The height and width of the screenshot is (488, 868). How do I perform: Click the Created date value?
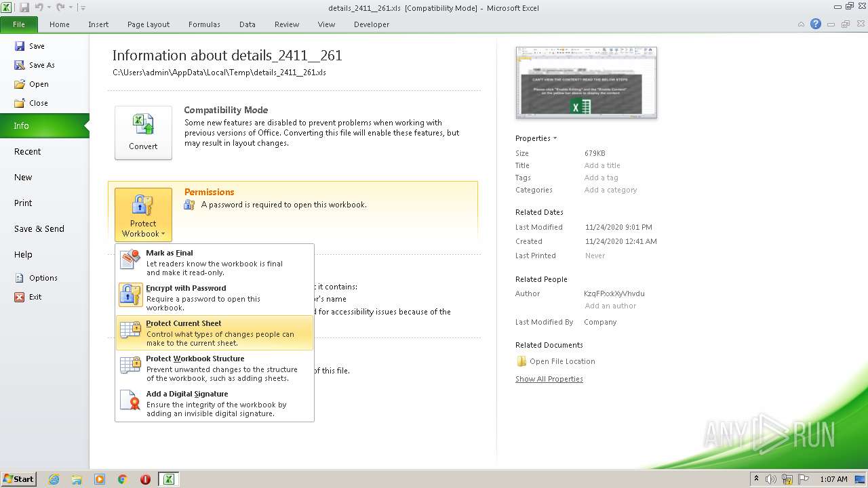[x=620, y=241]
